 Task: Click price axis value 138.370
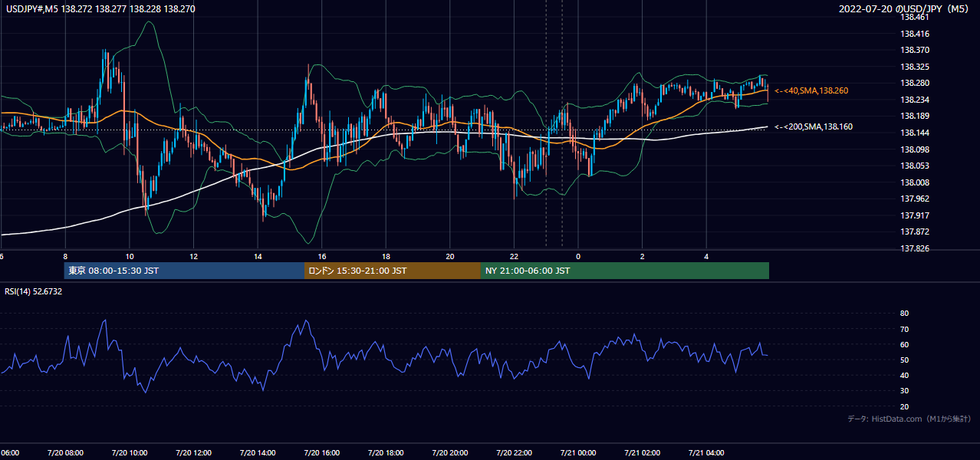coord(916,50)
